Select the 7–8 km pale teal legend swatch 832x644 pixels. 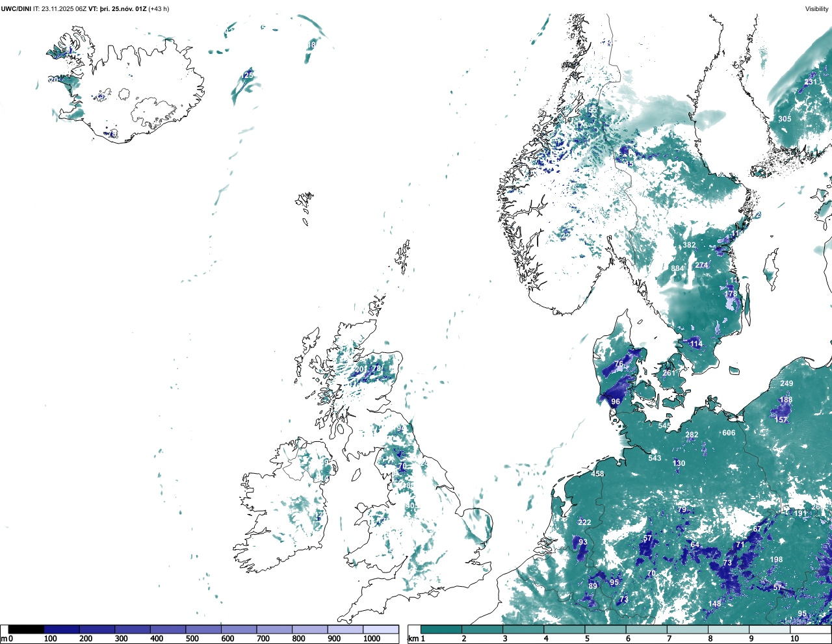[x=687, y=630]
